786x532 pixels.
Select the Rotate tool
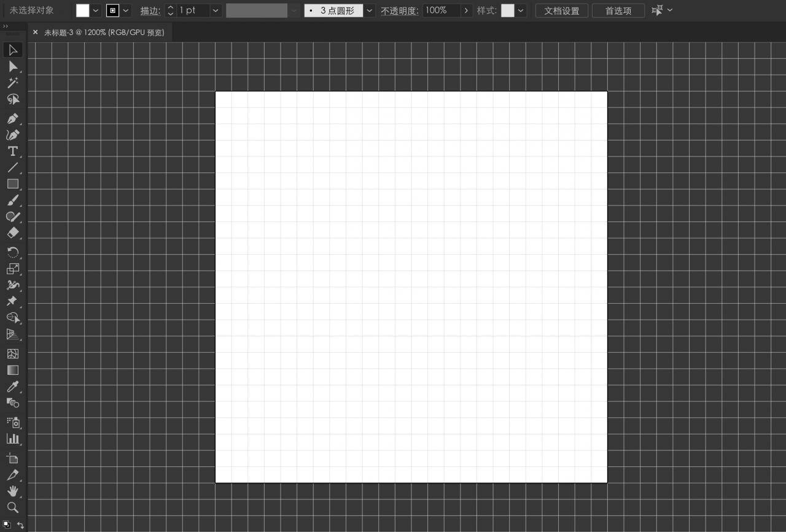coord(13,252)
